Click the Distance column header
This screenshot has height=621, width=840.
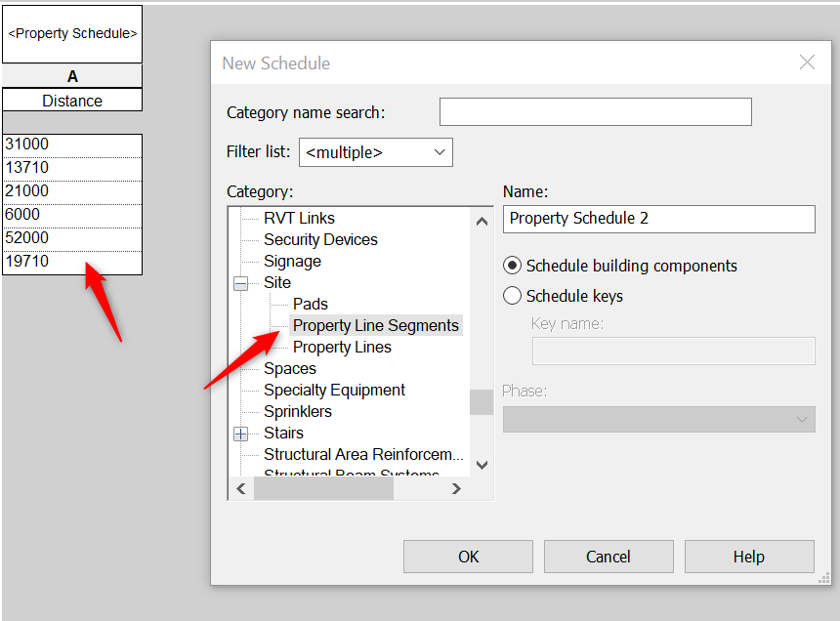[x=71, y=100]
